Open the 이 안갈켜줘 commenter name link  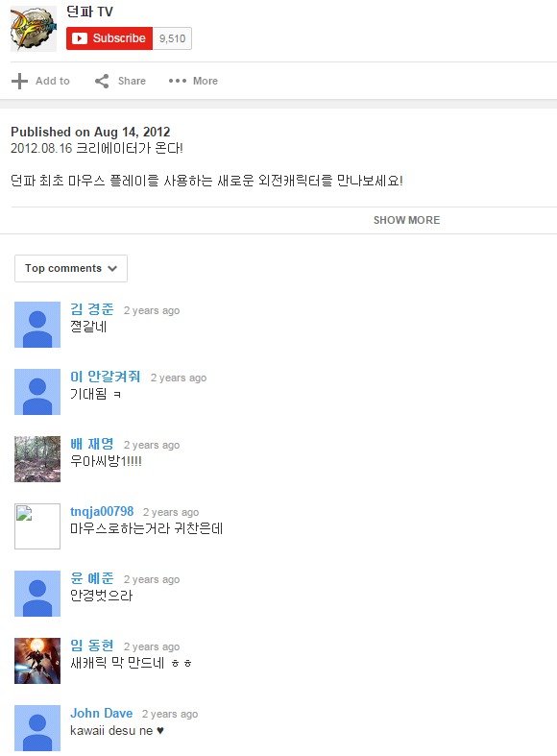[106, 377]
